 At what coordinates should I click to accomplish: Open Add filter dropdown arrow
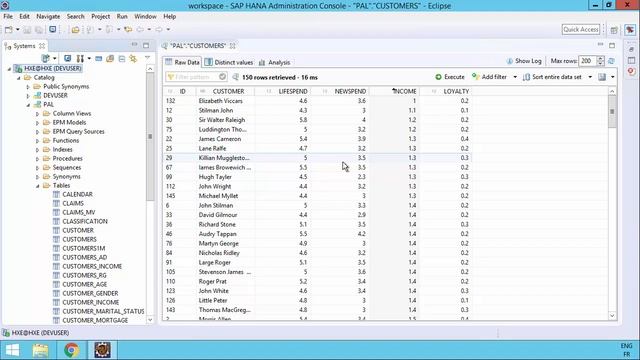coord(515,77)
